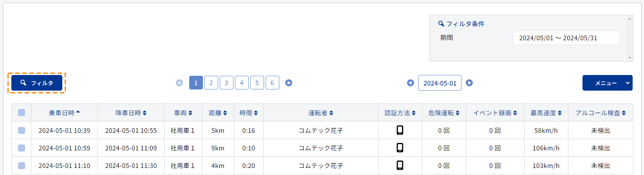644x175 pixels.
Task: Check the 2024-05-01 10:59 row checkbox
Action: tap(22, 148)
